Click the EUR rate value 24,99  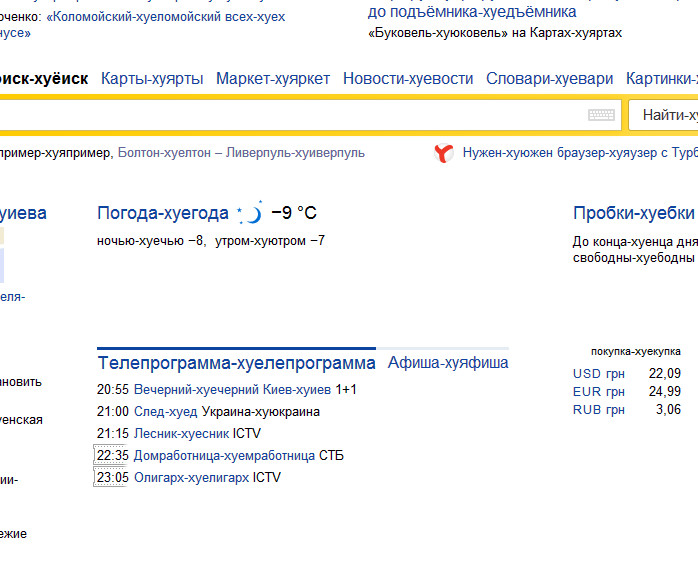point(665,391)
